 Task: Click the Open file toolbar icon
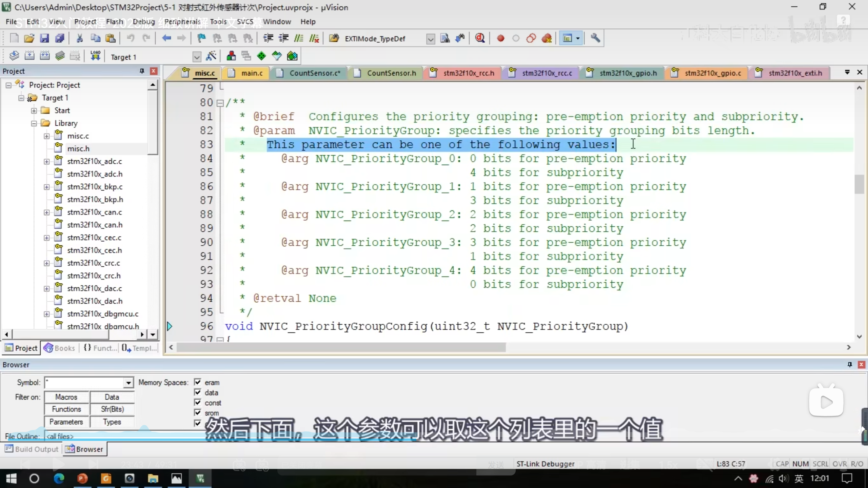tap(29, 38)
